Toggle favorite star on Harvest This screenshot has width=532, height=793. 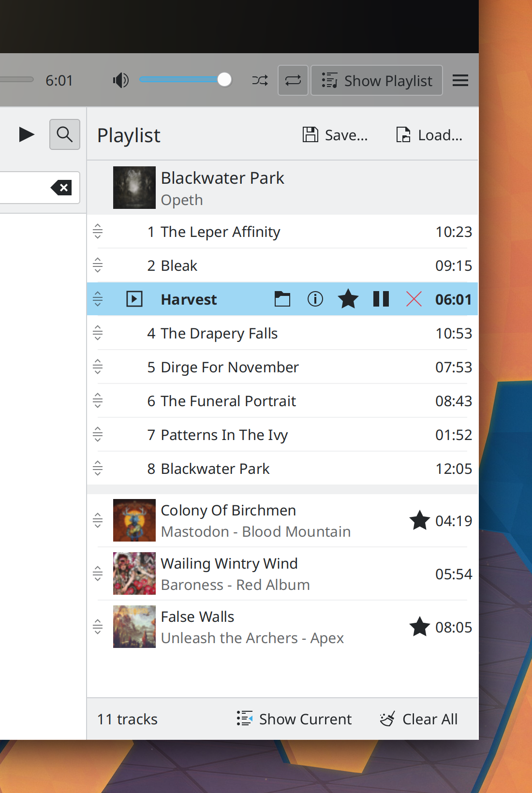(x=348, y=299)
